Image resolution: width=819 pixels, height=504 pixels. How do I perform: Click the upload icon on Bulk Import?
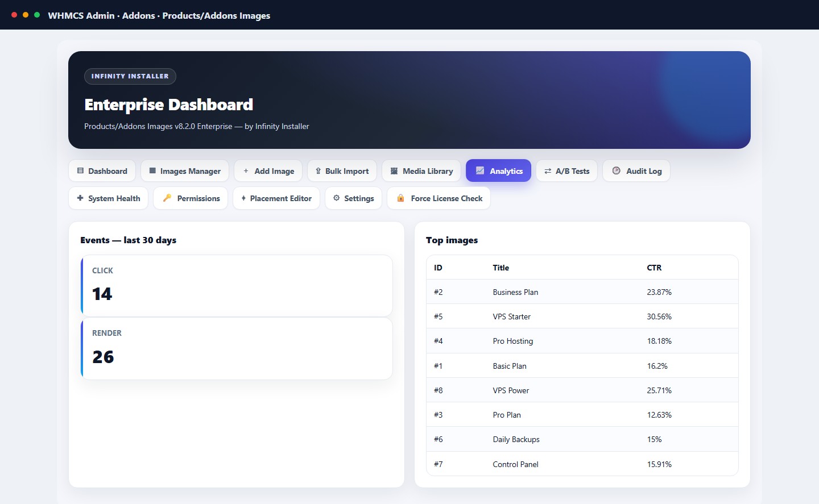318,171
